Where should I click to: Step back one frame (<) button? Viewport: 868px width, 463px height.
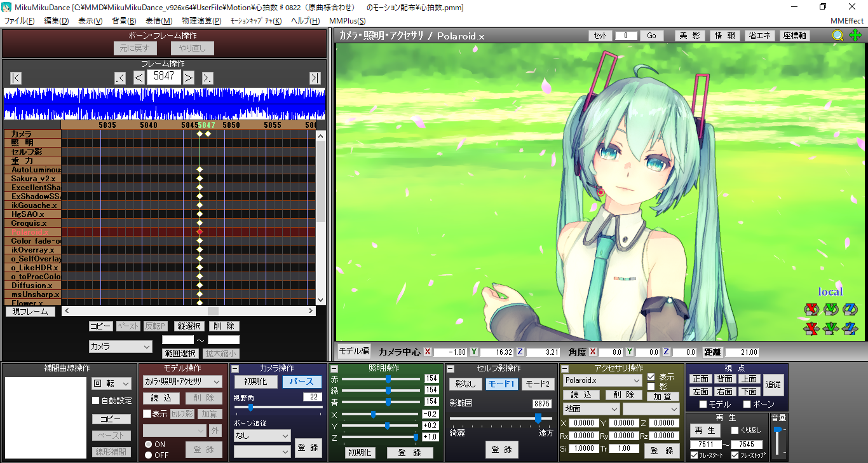[139, 78]
